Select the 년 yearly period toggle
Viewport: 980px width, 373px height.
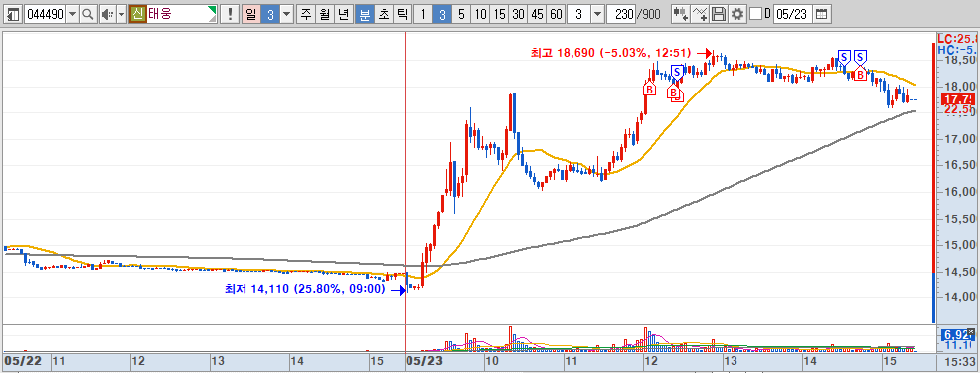coord(343,14)
